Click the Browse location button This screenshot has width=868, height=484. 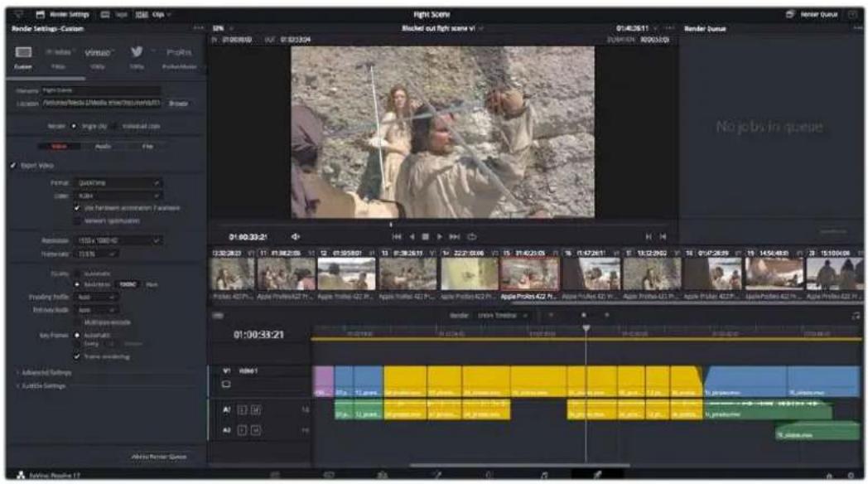click(178, 103)
